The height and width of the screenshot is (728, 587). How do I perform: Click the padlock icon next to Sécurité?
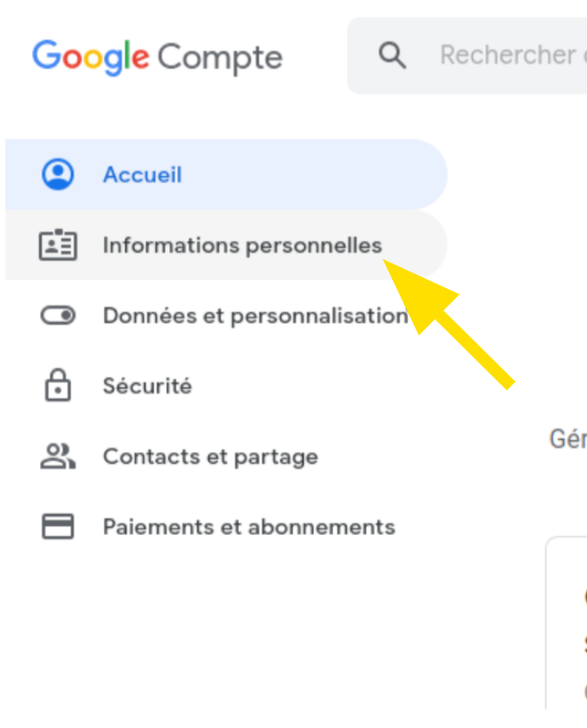click(58, 385)
